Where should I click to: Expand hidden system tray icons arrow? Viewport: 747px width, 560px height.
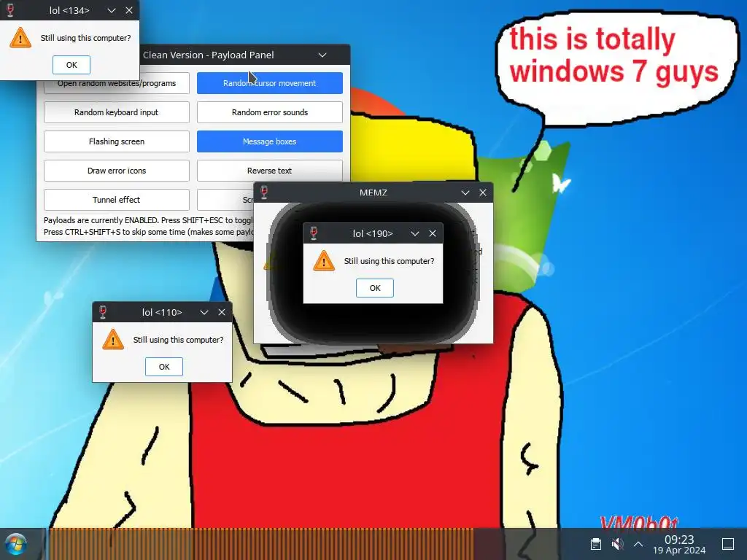tap(638, 544)
